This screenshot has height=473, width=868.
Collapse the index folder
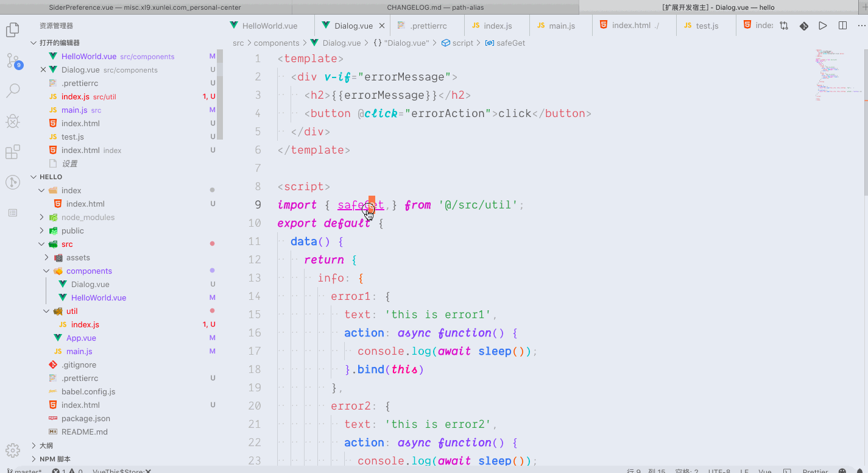(42, 190)
